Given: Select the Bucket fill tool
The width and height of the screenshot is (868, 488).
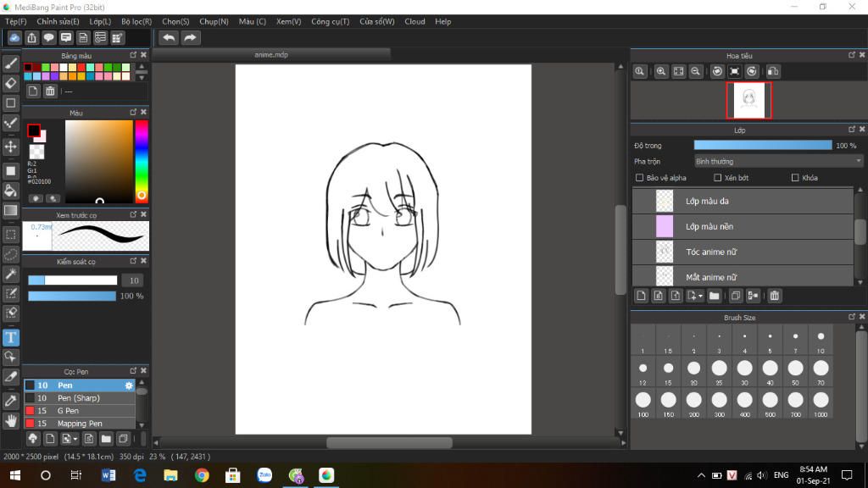Looking at the screenshot, I should click(x=11, y=191).
